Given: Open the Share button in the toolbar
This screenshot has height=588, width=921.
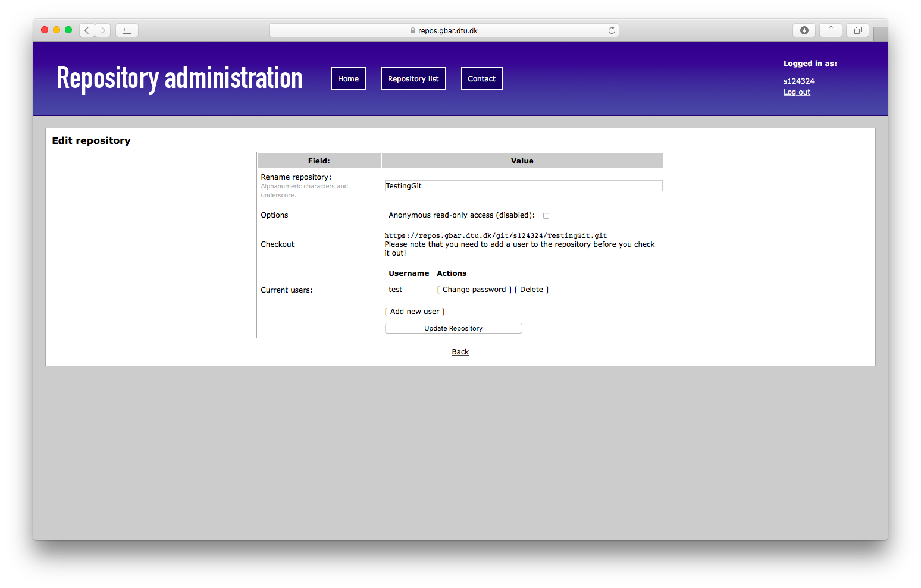Looking at the screenshot, I should click(x=831, y=30).
